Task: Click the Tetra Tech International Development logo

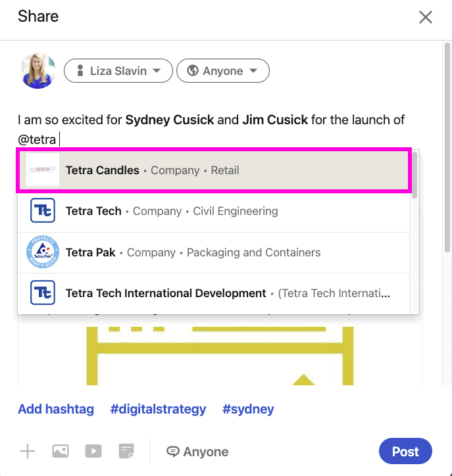Action: click(x=43, y=293)
